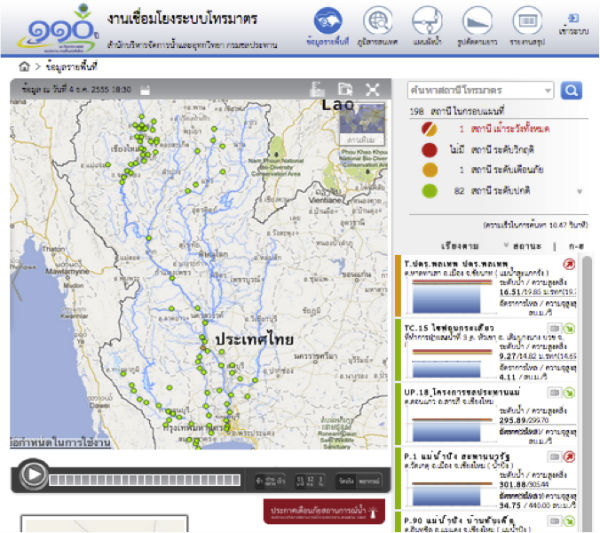Click the half red-orange all-watch status icon

429,129
